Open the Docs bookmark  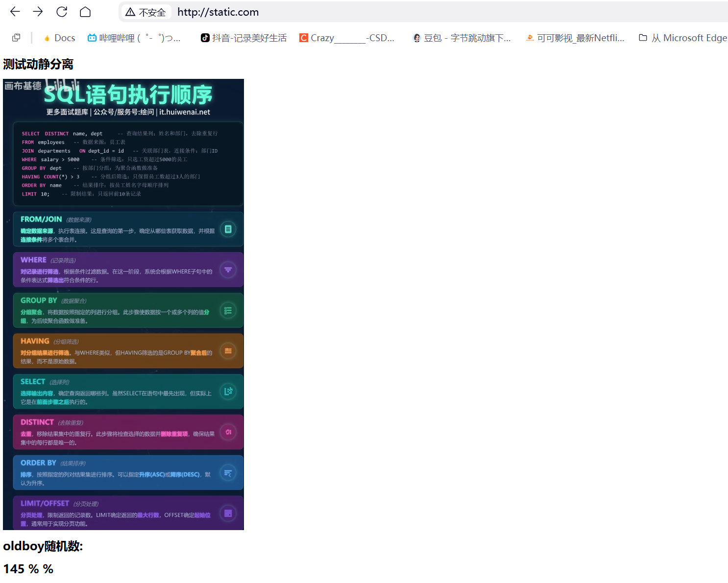[x=59, y=38]
